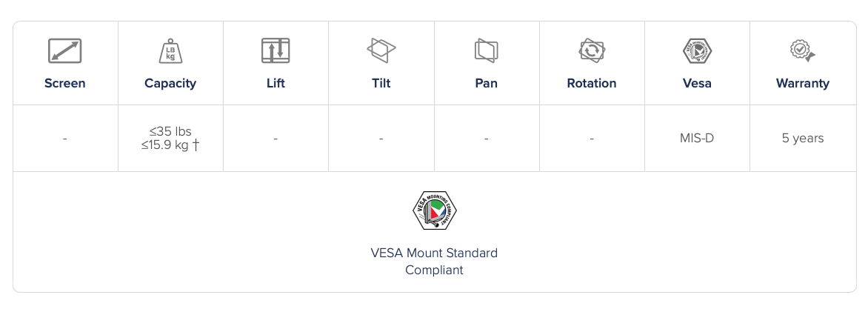This screenshot has height=315, width=868.
Task: Click the Tilt icon
Action: pyautogui.click(x=381, y=50)
